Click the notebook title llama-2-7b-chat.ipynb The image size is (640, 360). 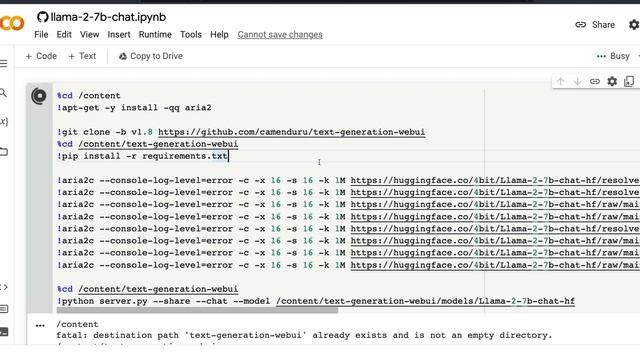108,17
